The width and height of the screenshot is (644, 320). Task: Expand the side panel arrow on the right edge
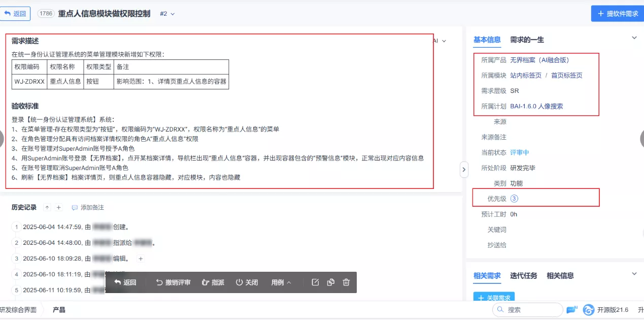[463, 170]
